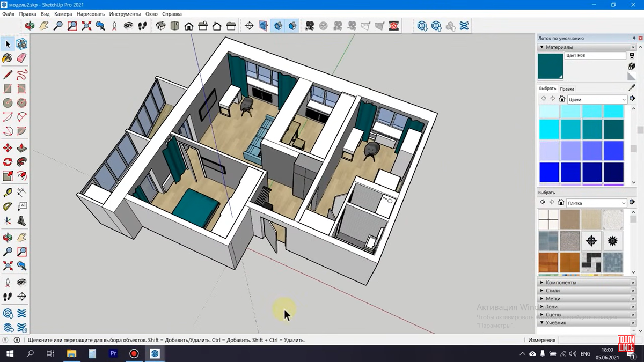Pick the bright cyan color swatch
644x362 pixels.
tap(549, 129)
